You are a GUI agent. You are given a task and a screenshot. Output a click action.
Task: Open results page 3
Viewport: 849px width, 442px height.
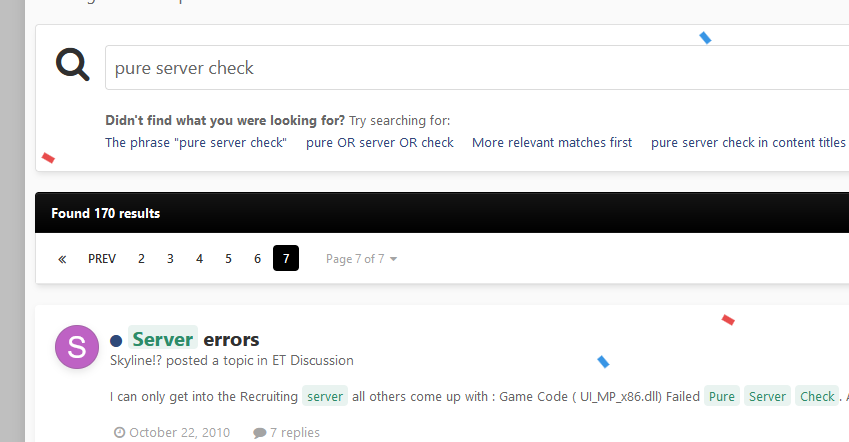coord(170,259)
